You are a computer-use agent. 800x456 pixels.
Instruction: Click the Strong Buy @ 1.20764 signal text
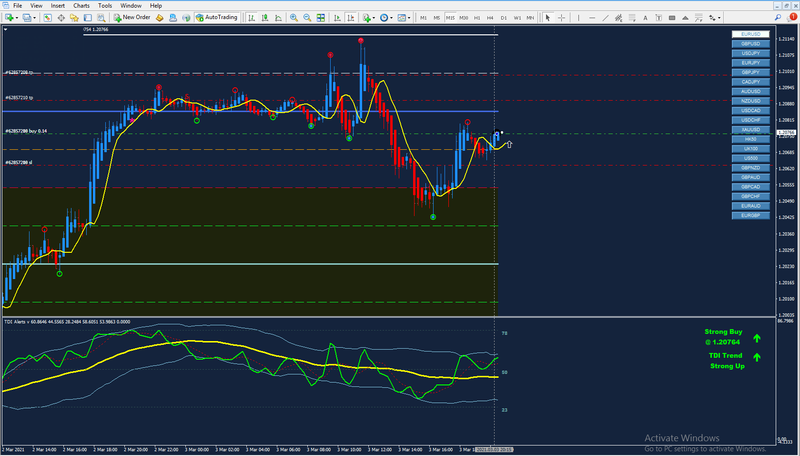pyautogui.click(x=723, y=337)
